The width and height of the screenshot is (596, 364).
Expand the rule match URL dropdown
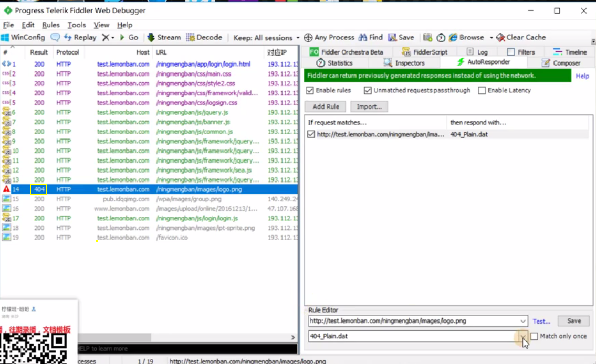coord(523,321)
